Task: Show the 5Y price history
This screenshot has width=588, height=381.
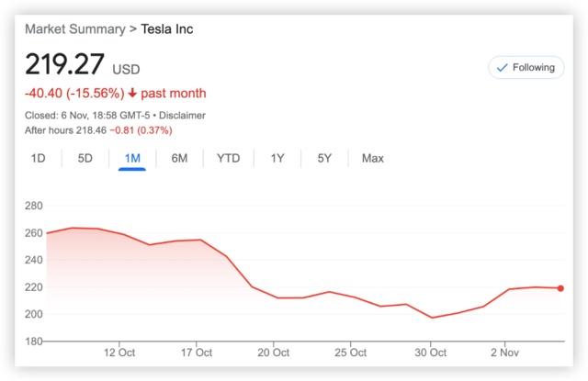Action: tap(324, 158)
